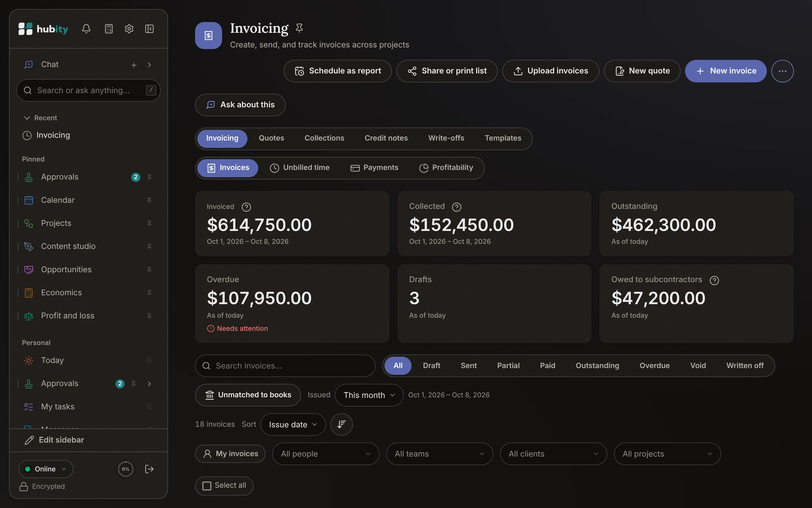The height and width of the screenshot is (508, 812).
Task: Filter invoices by Draft status
Action: [x=432, y=366]
